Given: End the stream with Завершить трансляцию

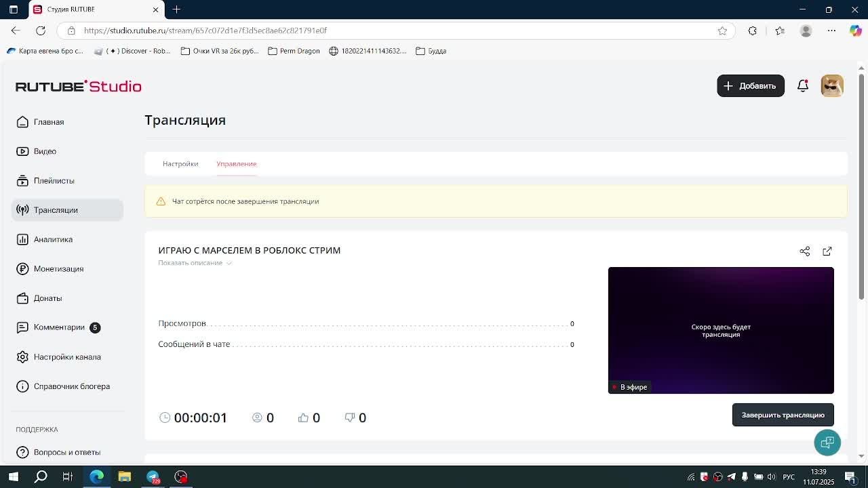Looking at the screenshot, I should pos(783,415).
